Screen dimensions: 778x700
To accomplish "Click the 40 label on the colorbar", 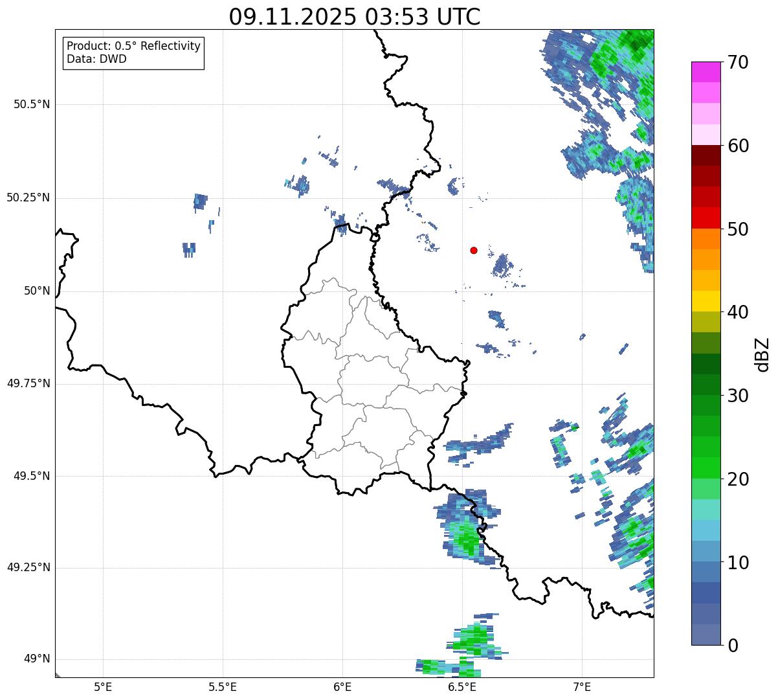I will point(738,312).
